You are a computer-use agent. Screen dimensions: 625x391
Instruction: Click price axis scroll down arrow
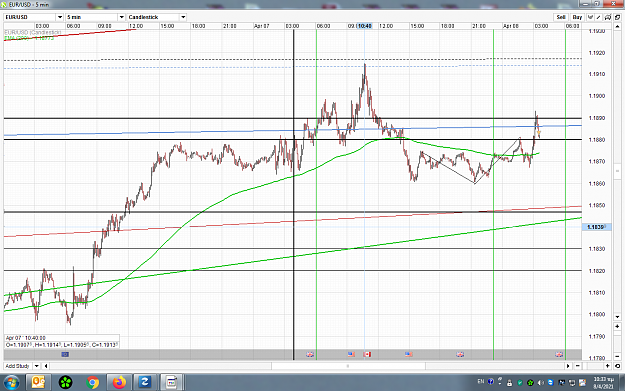617,317
